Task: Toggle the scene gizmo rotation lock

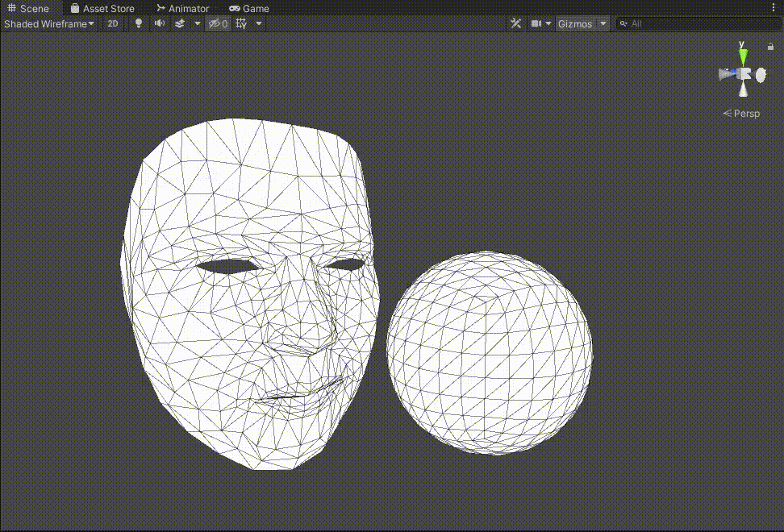Action: click(770, 47)
